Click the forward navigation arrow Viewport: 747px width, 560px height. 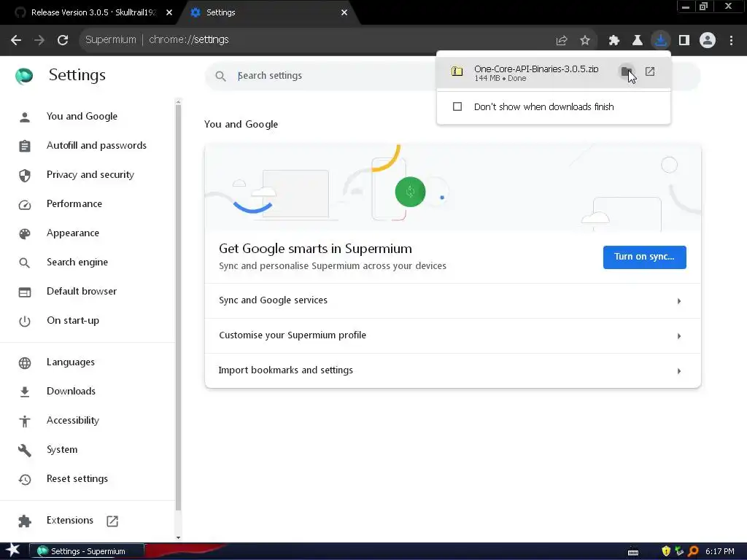click(39, 40)
